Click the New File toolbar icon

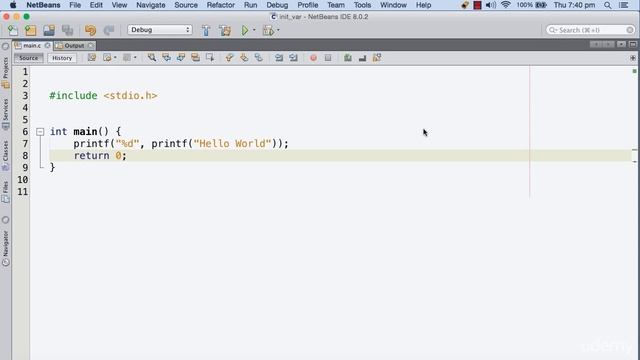click(x=13, y=30)
